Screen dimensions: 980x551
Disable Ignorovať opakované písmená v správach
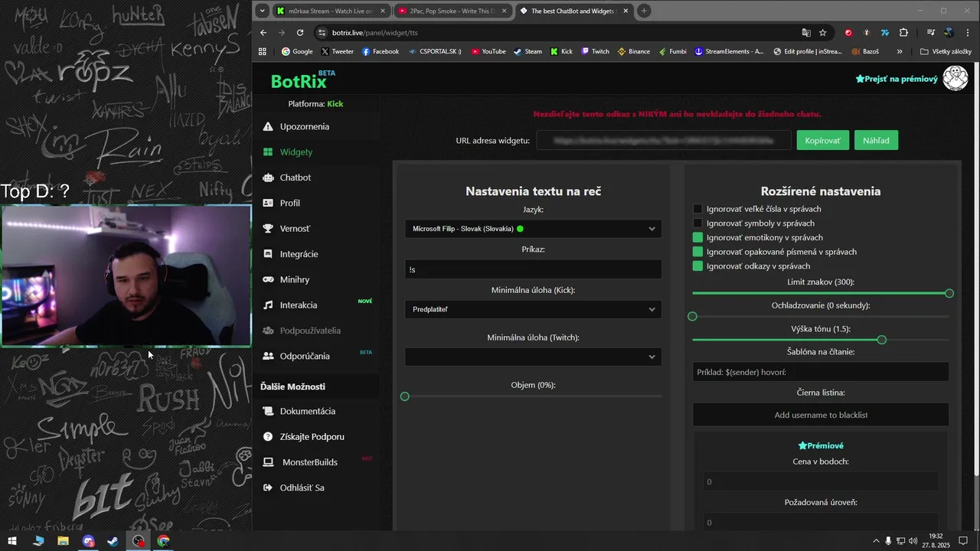697,252
